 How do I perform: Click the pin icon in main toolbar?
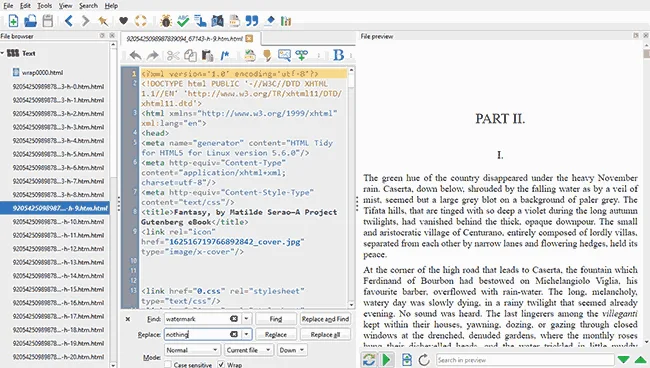[x=103, y=21]
